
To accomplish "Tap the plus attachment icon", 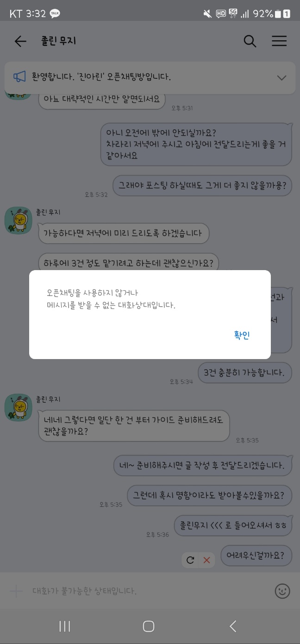I will coord(16,591).
